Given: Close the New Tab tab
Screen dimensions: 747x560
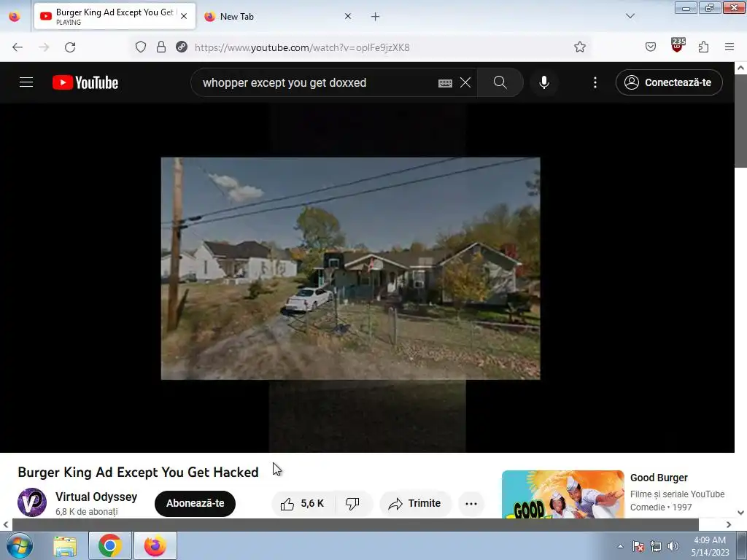Looking at the screenshot, I should pyautogui.click(x=348, y=16).
